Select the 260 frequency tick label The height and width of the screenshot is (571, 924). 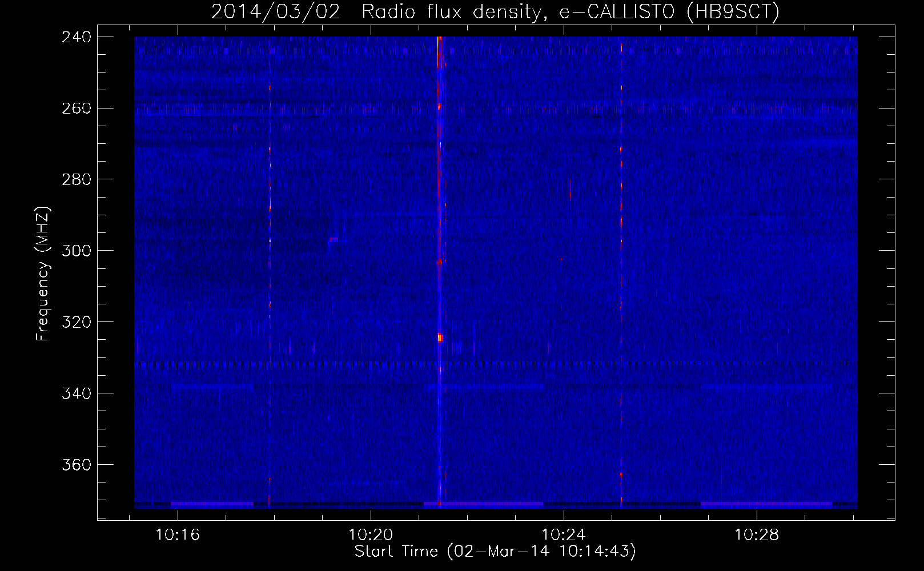point(77,108)
